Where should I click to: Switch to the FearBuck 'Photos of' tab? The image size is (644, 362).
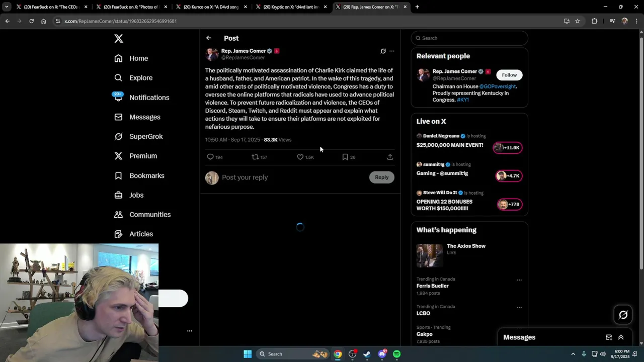click(x=132, y=7)
